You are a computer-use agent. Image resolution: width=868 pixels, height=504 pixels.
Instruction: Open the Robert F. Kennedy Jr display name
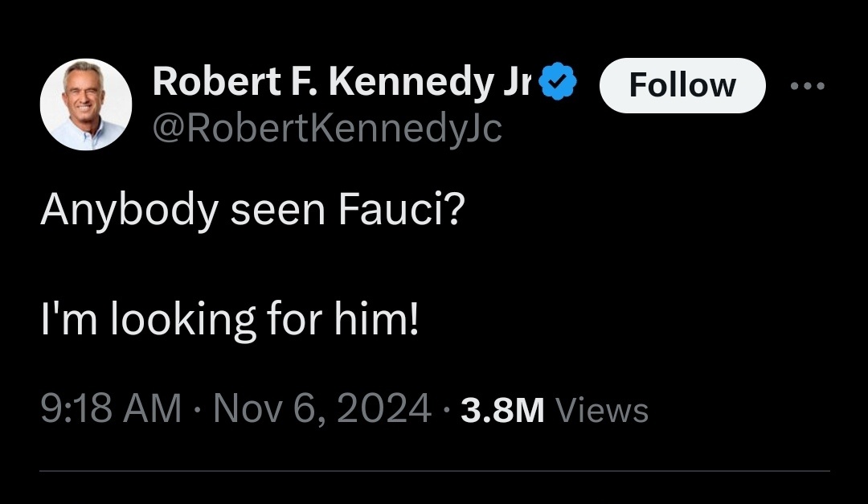(x=342, y=83)
